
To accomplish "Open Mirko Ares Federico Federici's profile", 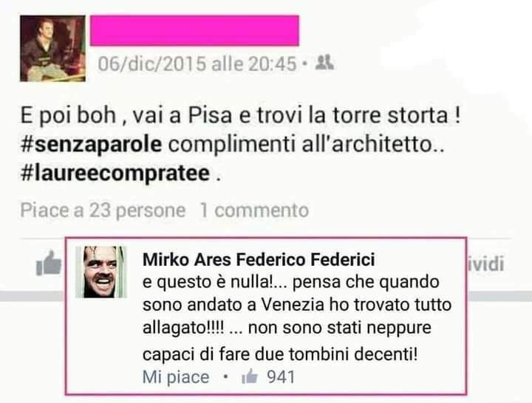I will (x=259, y=260).
